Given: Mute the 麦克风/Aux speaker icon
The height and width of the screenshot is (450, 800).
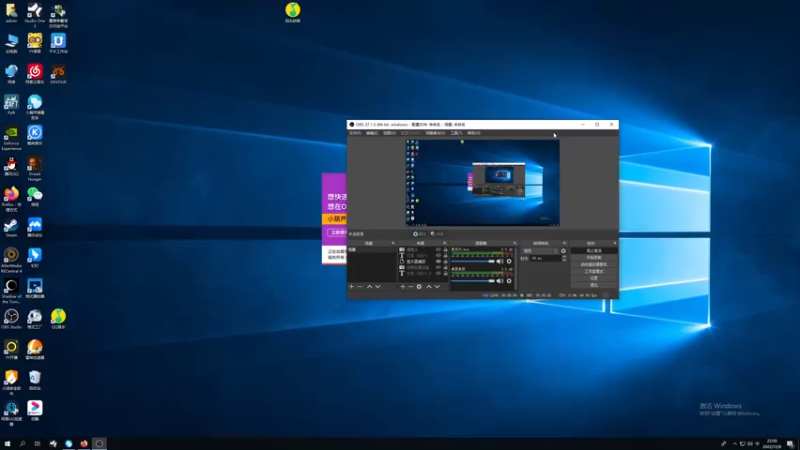Looking at the screenshot, I should [499, 261].
